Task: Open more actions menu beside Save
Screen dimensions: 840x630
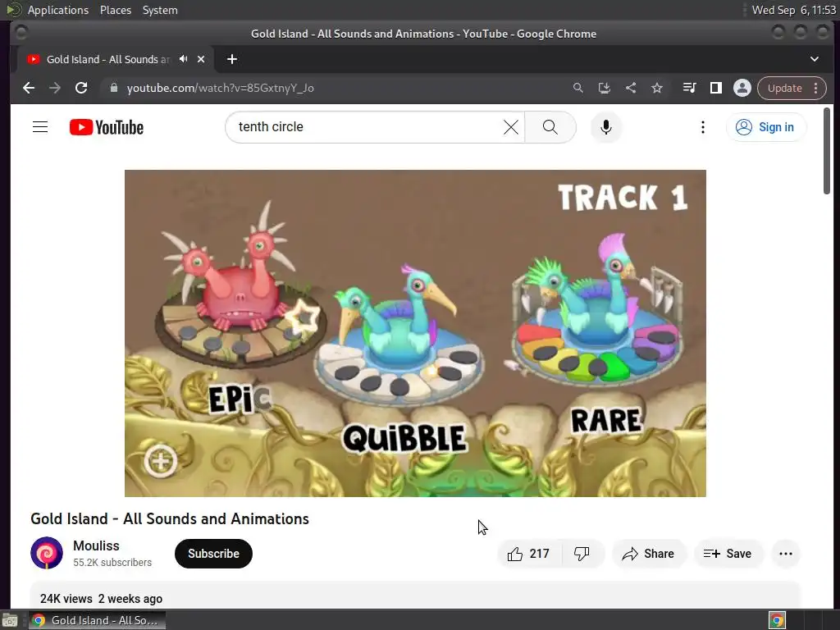Action: [x=785, y=554]
